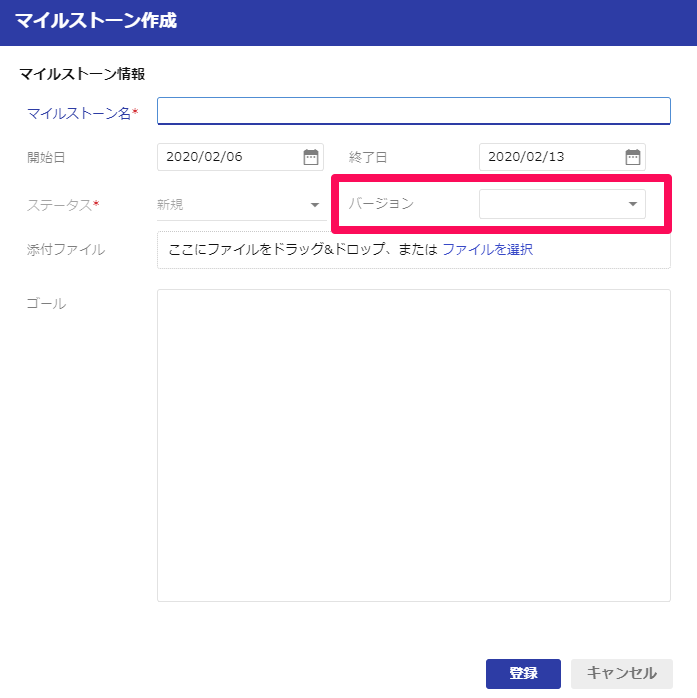Click the マイルストーン作成 dialog title
The height and width of the screenshot is (698, 697).
click(96, 20)
